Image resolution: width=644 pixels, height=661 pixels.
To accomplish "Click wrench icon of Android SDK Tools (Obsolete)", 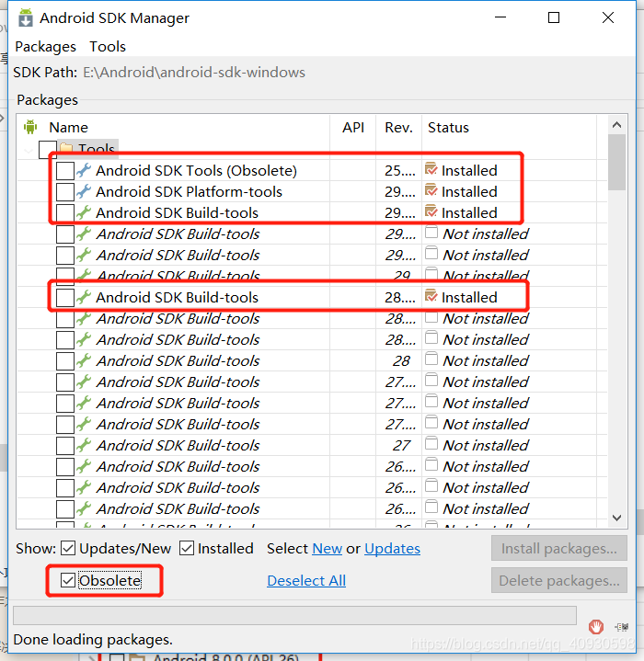I will [84, 170].
